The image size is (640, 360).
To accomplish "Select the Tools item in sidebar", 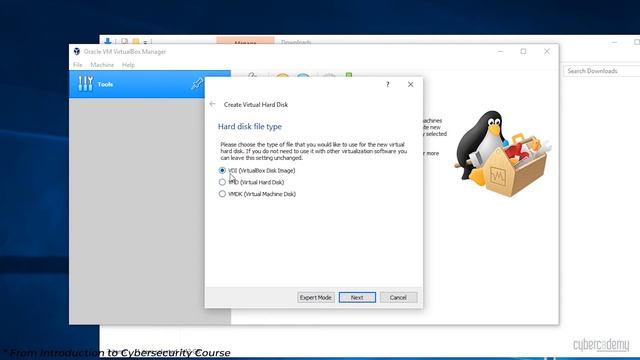I will pyautogui.click(x=137, y=84).
